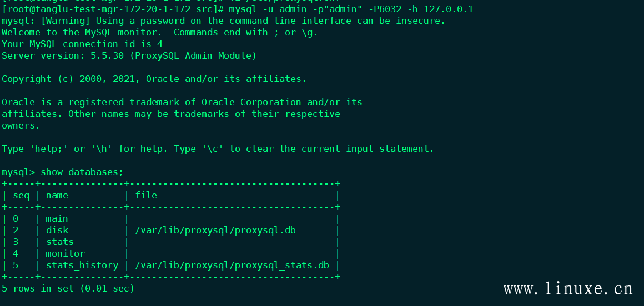Screen dimensions: 644x306
Task: Click the 'file' column header
Action: pos(146,195)
